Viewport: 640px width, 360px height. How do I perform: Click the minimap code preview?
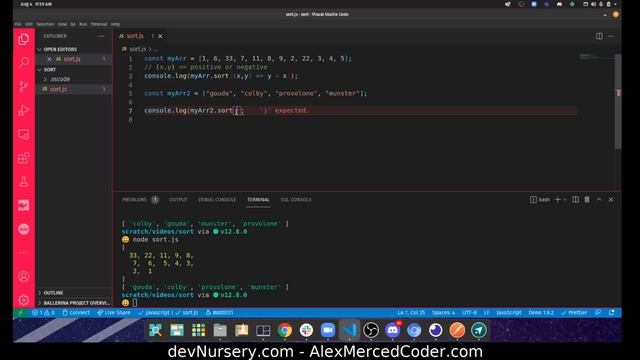pos(596,56)
